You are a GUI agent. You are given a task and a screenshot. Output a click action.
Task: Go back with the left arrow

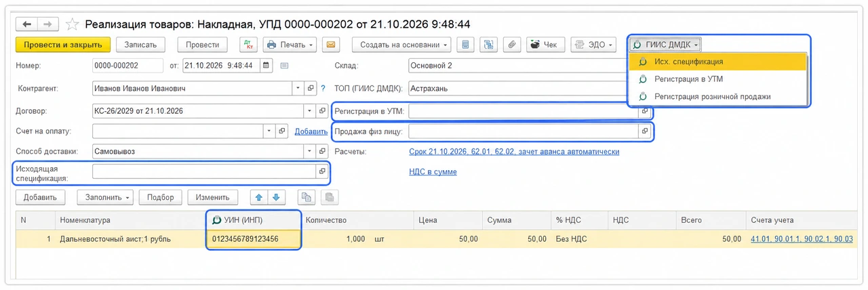[x=27, y=24]
